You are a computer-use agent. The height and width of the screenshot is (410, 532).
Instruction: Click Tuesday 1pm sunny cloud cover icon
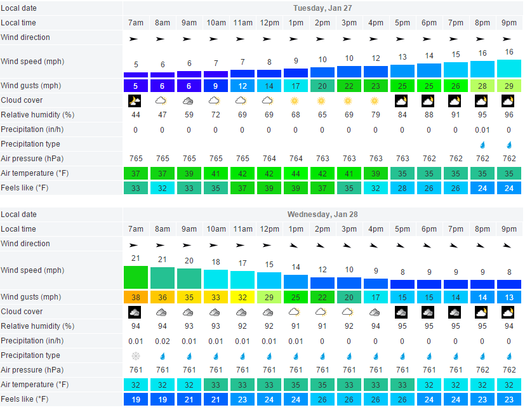(x=295, y=100)
